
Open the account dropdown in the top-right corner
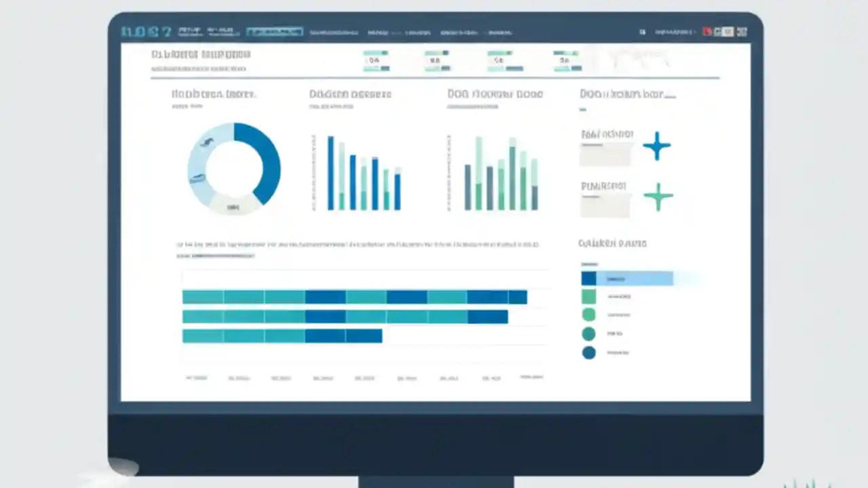coord(675,32)
